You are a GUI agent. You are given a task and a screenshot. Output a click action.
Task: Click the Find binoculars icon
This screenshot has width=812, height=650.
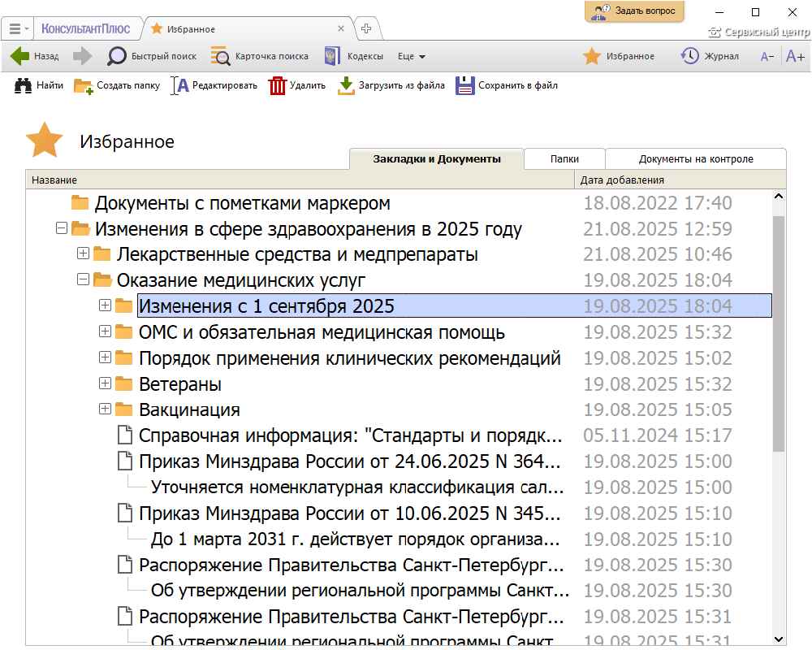click(24, 85)
